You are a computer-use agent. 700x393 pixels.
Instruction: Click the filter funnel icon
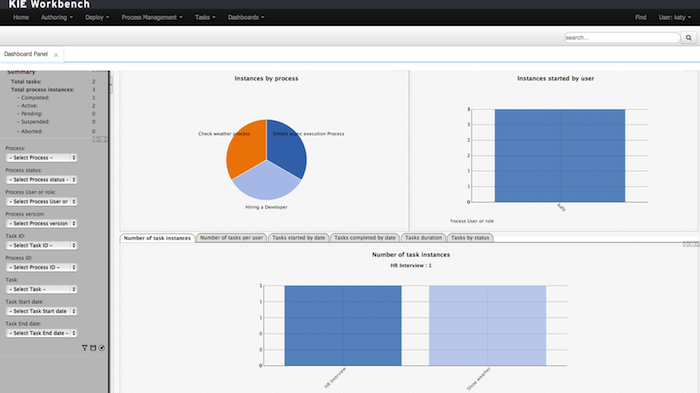(84, 347)
